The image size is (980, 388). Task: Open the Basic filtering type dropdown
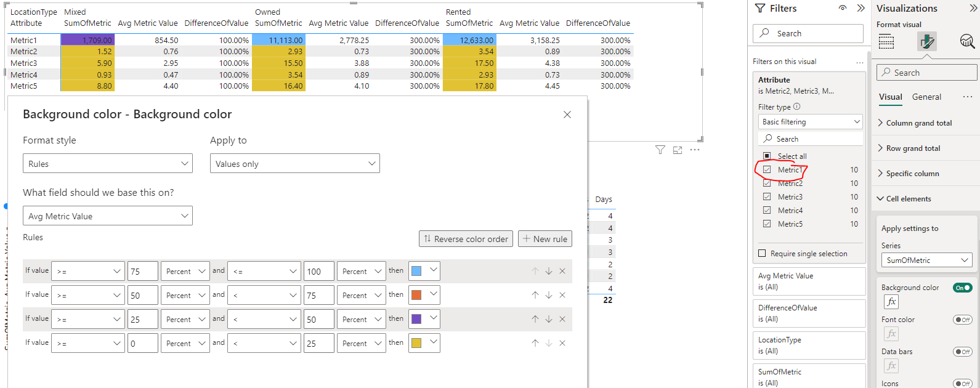811,121
